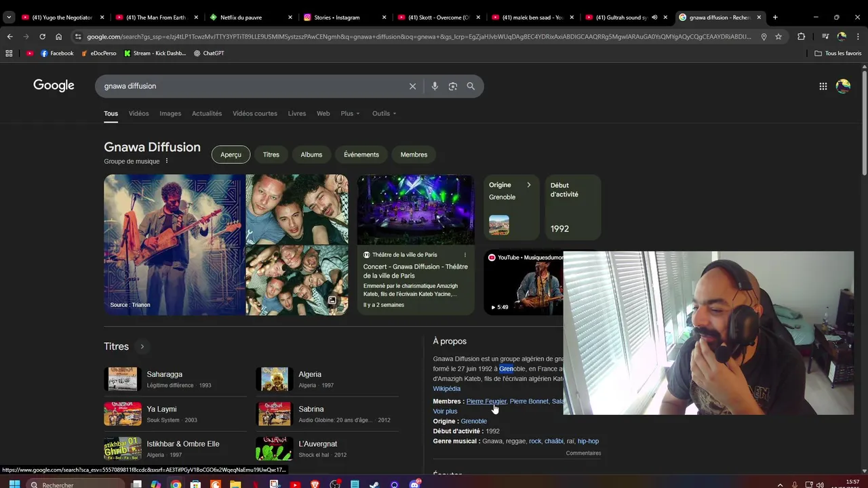Open the Facebook bookmark

(57, 53)
